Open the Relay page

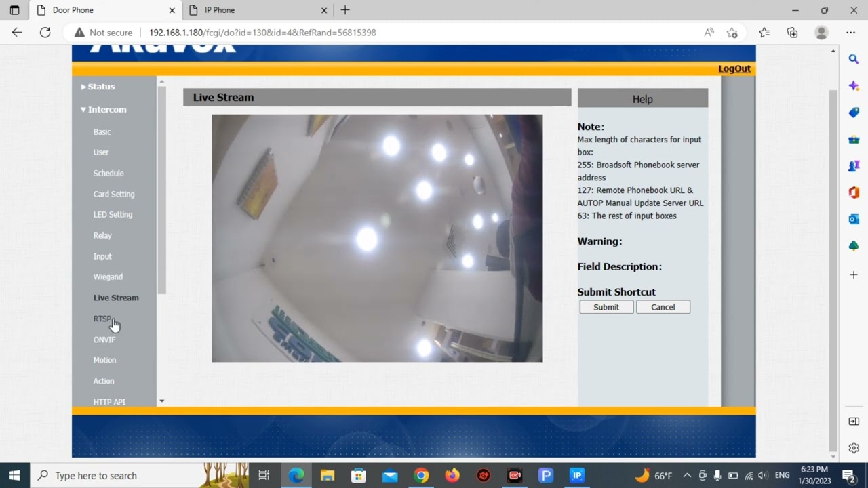(102, 236)
